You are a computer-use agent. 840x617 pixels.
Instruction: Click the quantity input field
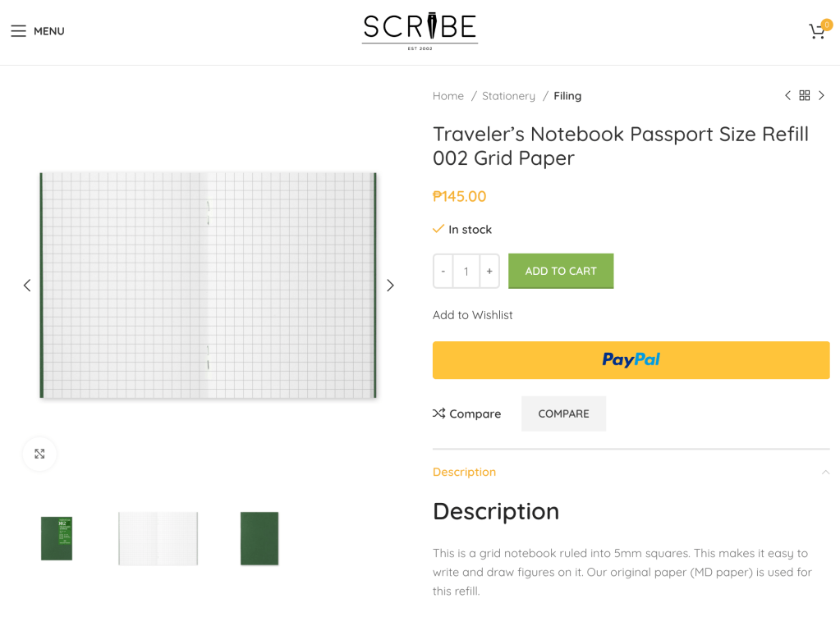pos(466,272)
